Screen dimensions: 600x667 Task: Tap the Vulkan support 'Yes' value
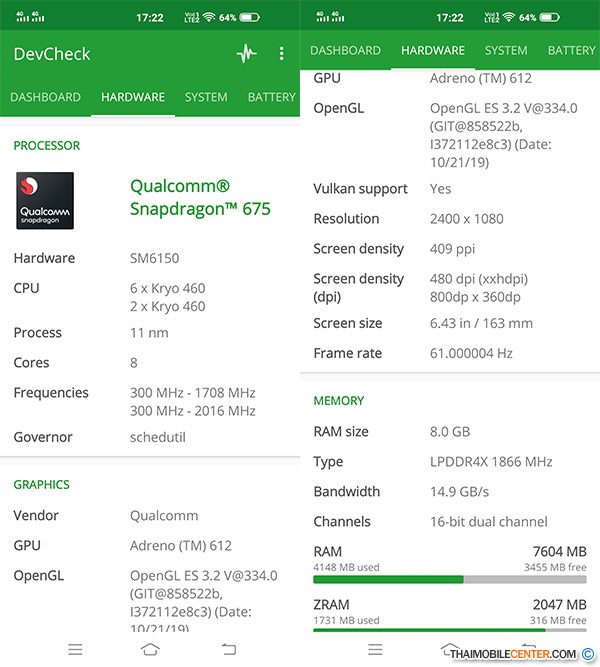pyautogui.click(x=440, y=189)
